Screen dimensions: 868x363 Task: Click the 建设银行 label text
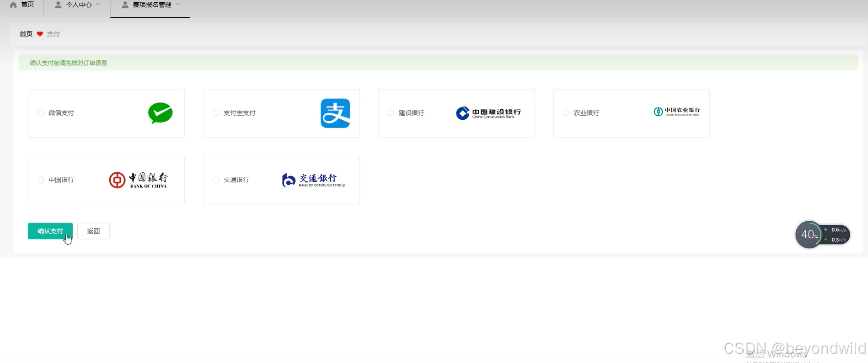click(412, 113)
